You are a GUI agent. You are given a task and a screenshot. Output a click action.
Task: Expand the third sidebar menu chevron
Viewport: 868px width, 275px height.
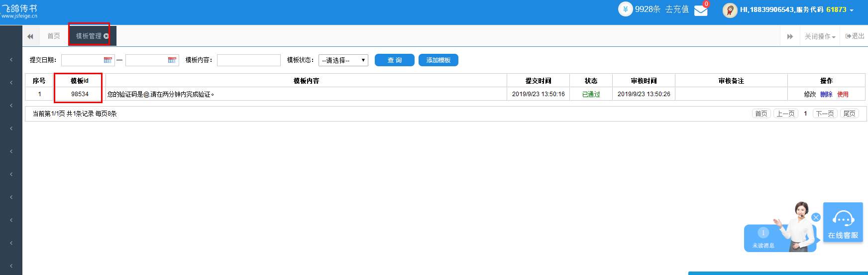[x=11, y=106]
